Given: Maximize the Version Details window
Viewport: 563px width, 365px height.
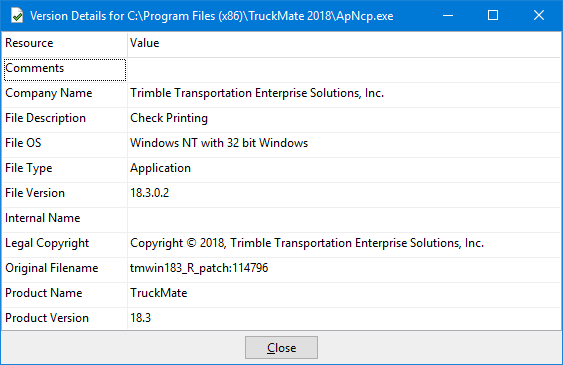Looking at the screenshot, I should [493, 15].
